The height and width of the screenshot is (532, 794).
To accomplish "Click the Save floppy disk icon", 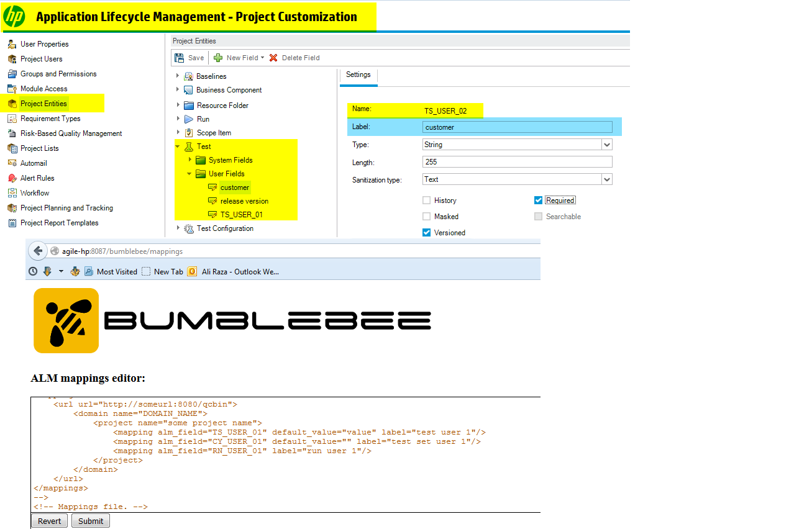I will click(180, 58).
